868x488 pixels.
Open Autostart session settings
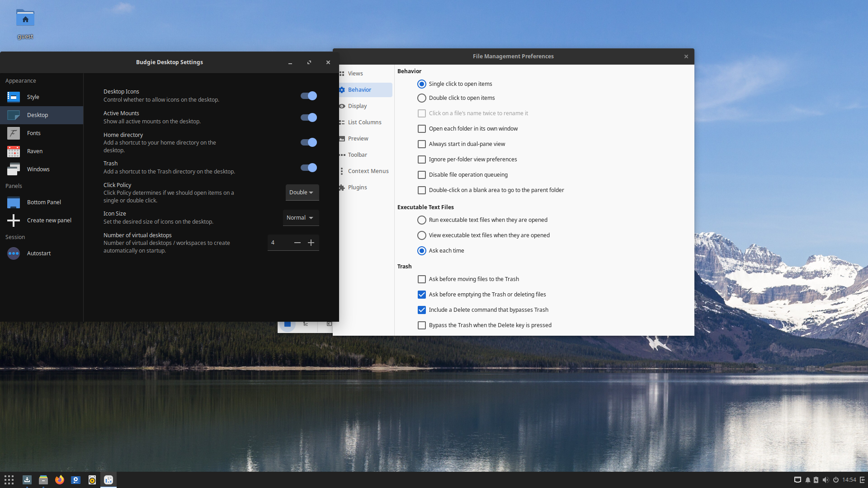click(x=42, y=253)
